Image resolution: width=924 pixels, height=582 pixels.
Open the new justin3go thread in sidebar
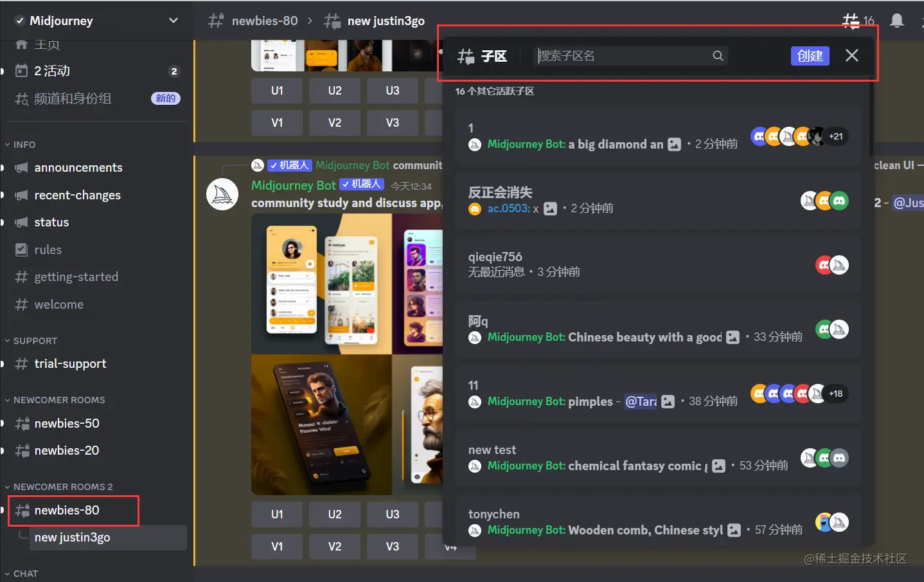[x=108, y=538]
